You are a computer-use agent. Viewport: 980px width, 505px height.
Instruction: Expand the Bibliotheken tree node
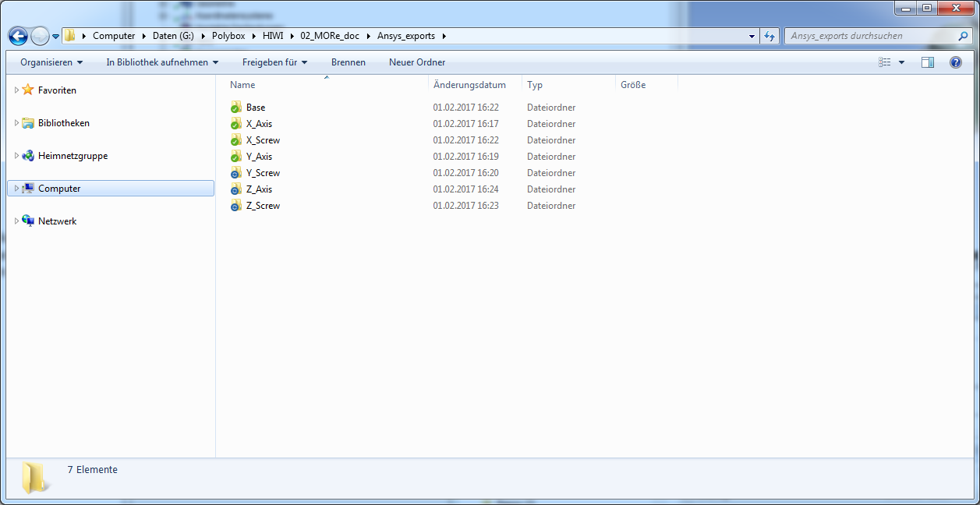point(17,123)
